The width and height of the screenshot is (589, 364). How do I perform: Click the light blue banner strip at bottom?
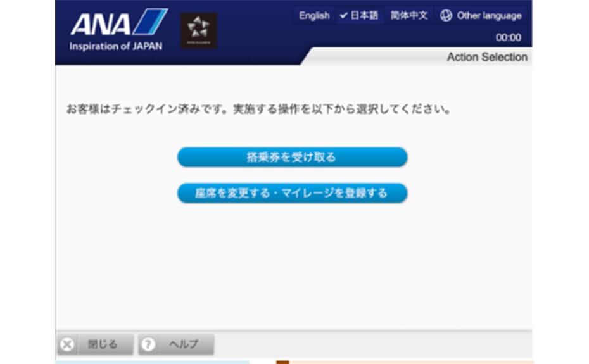(152, 361)
